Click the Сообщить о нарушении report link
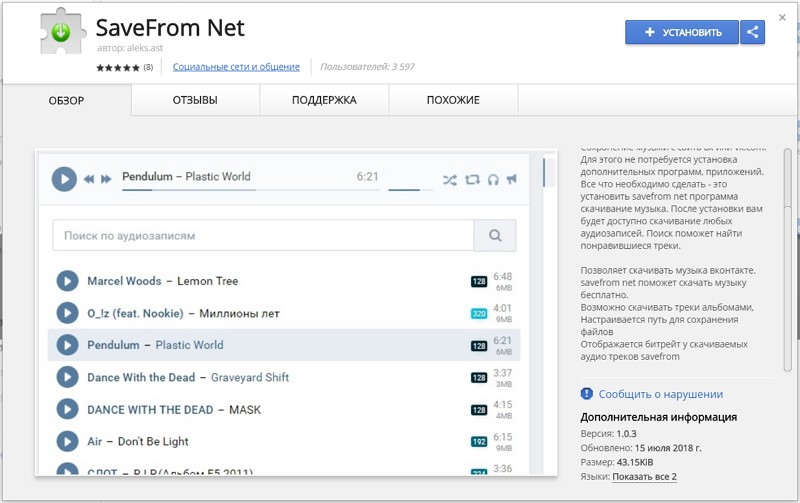800x503 pixels. point(661,394)
